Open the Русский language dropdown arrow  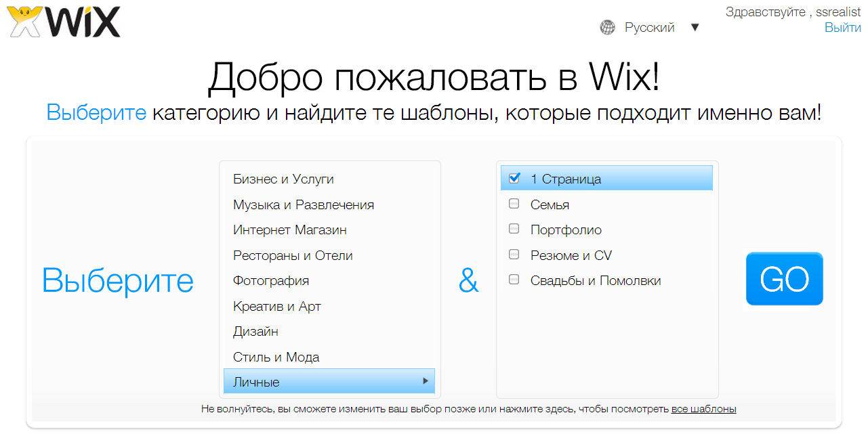click(x=695, y=28)
